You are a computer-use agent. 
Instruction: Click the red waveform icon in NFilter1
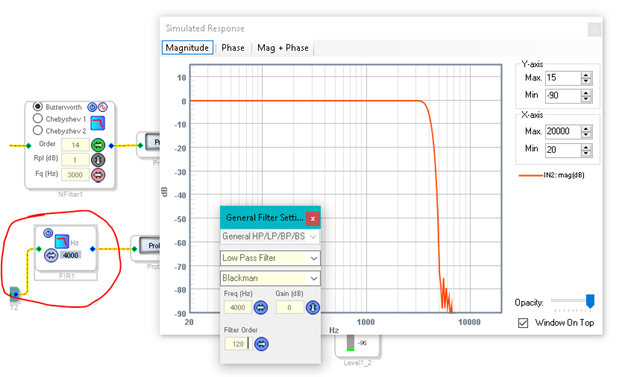[102, 107]
